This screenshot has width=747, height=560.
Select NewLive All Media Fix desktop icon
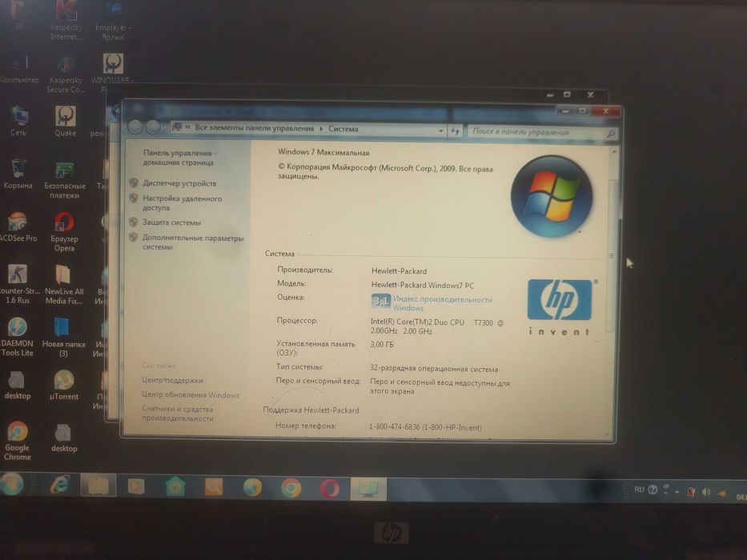click(64, 285)
